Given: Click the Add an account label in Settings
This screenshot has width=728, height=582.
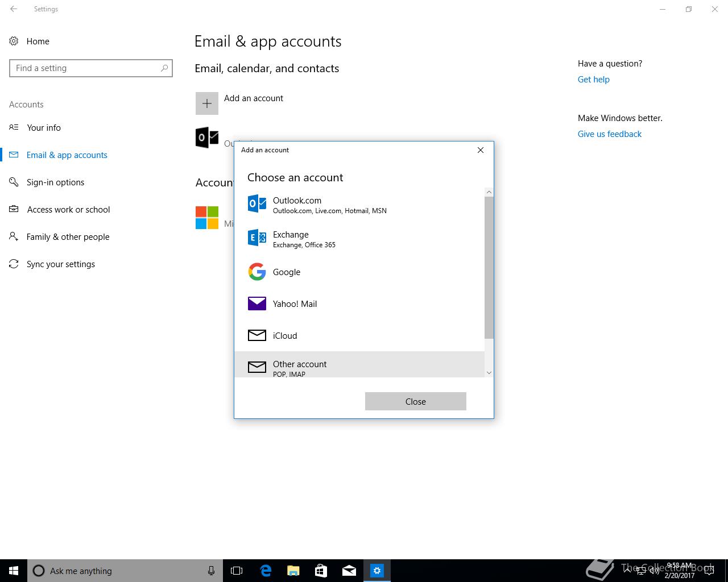Looking at the screenshot, I should pos(254,98).
